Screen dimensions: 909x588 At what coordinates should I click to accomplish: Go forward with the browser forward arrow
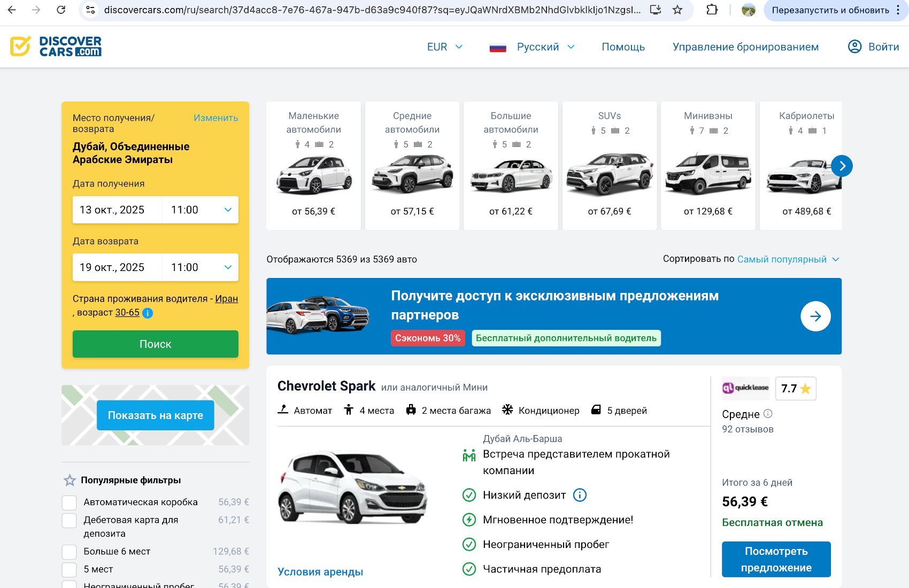tap(36, 10)
